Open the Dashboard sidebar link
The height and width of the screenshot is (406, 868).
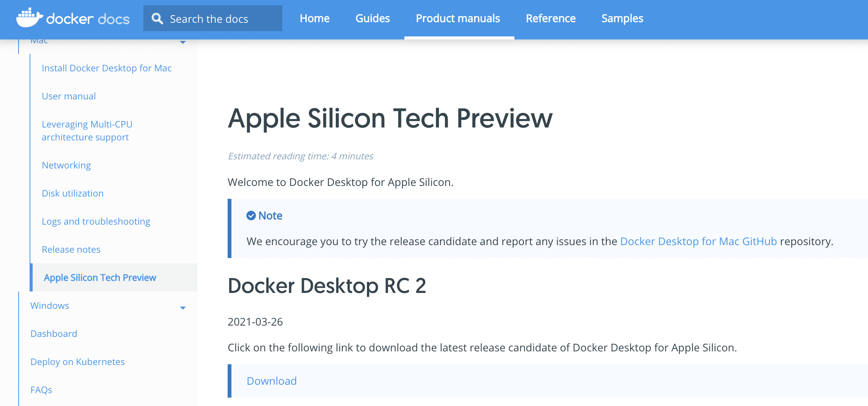pos(53,334)
